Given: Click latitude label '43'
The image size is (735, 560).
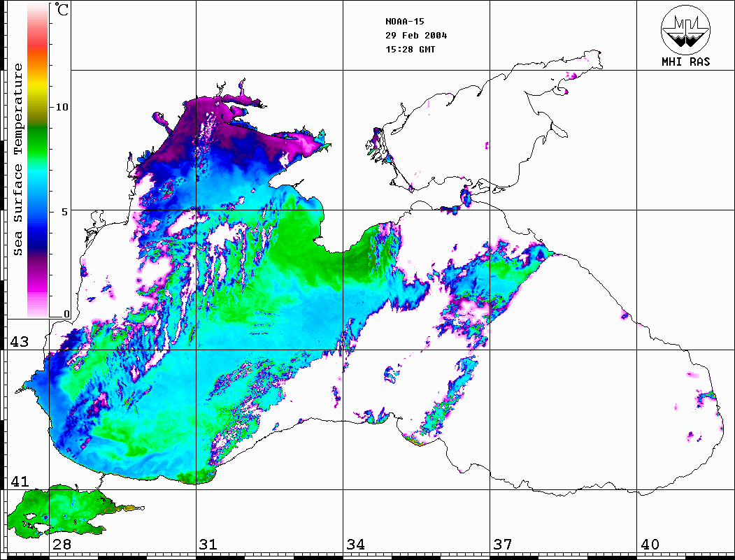Looking at the screenshot, I should [x=19, y=342].
